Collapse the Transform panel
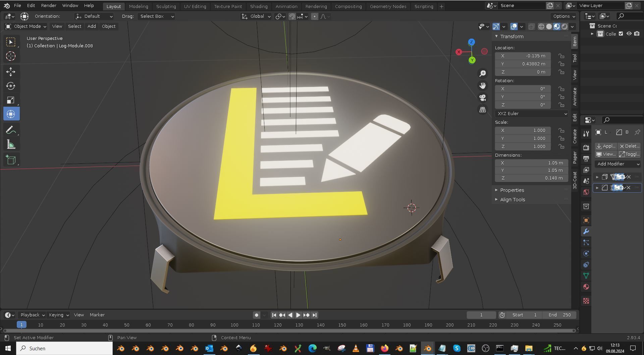 pos(512,37)
